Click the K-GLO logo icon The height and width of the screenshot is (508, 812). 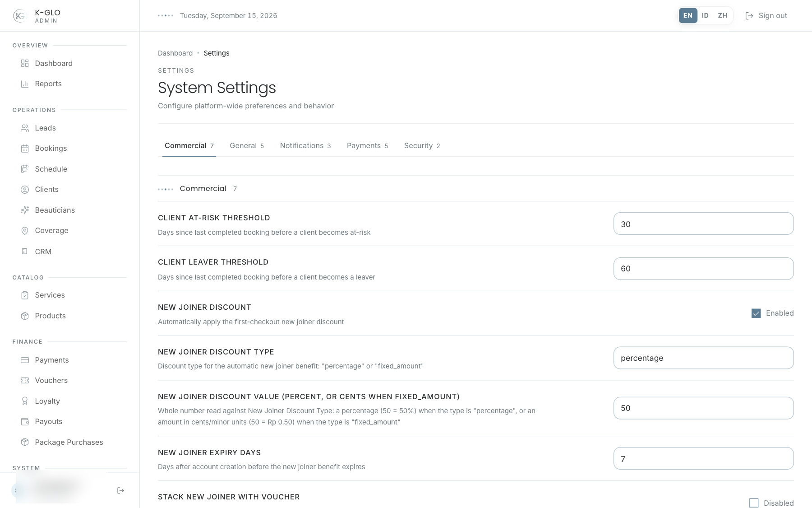(20, 16)
